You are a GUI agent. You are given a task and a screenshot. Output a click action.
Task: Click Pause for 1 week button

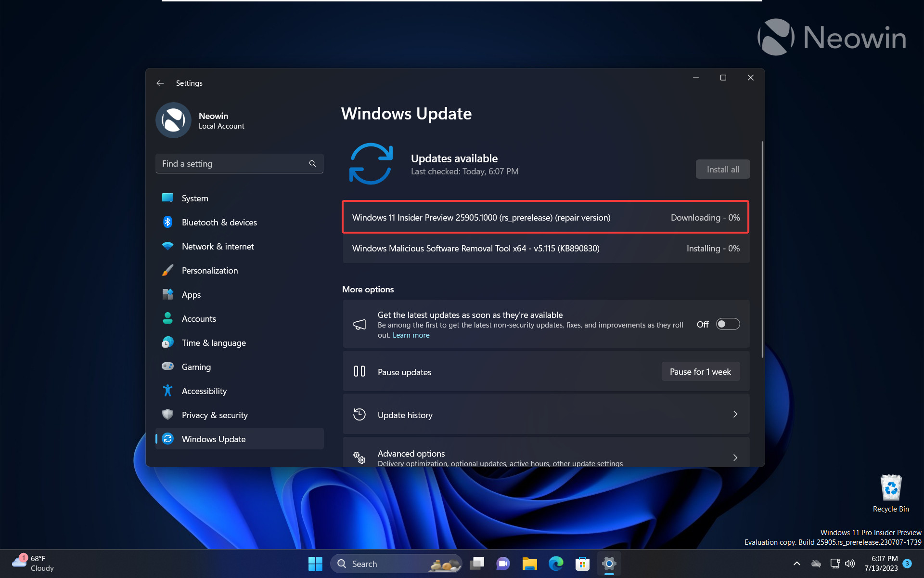pos(700,371)
